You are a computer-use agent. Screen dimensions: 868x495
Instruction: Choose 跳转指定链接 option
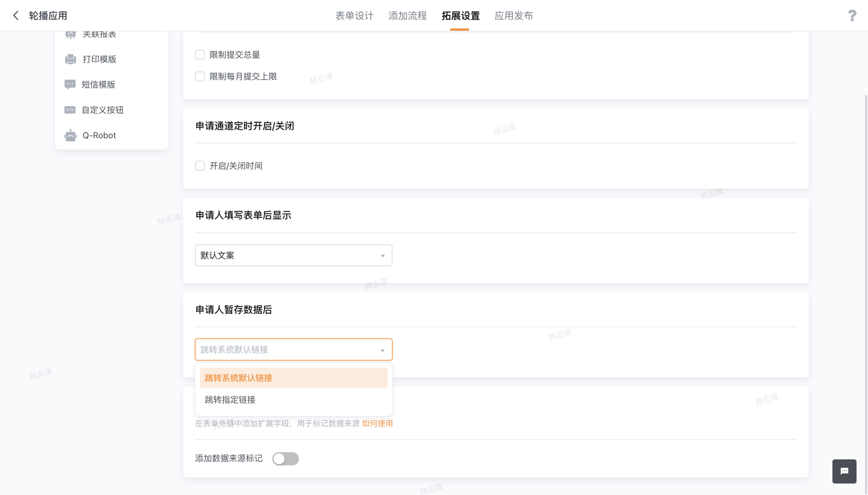[x=293, y=399]
